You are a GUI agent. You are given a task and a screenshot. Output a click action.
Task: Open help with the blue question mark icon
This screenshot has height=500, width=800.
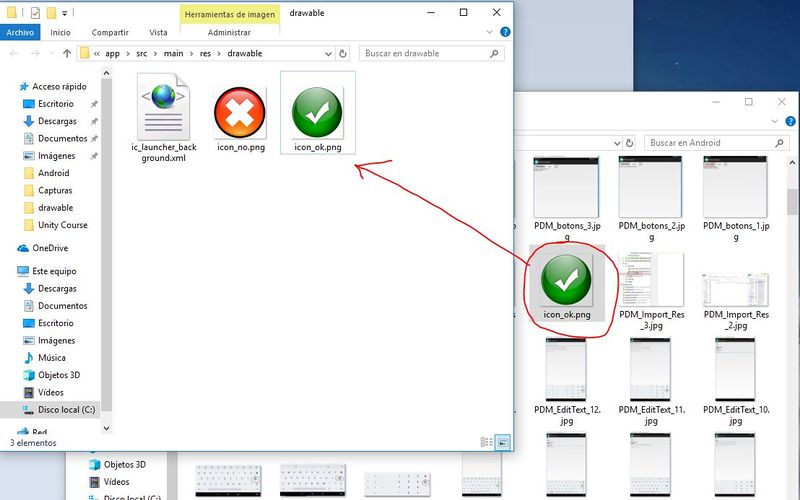click(505, 32)
